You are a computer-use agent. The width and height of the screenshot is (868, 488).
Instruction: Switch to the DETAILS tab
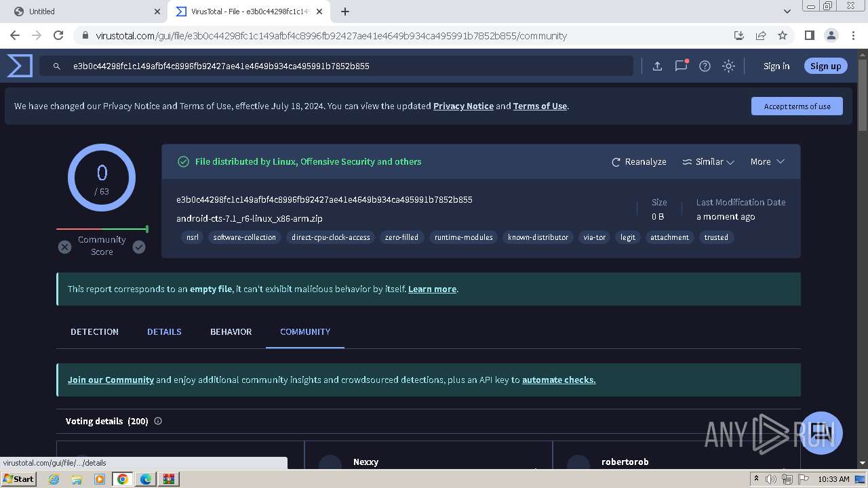164,331
